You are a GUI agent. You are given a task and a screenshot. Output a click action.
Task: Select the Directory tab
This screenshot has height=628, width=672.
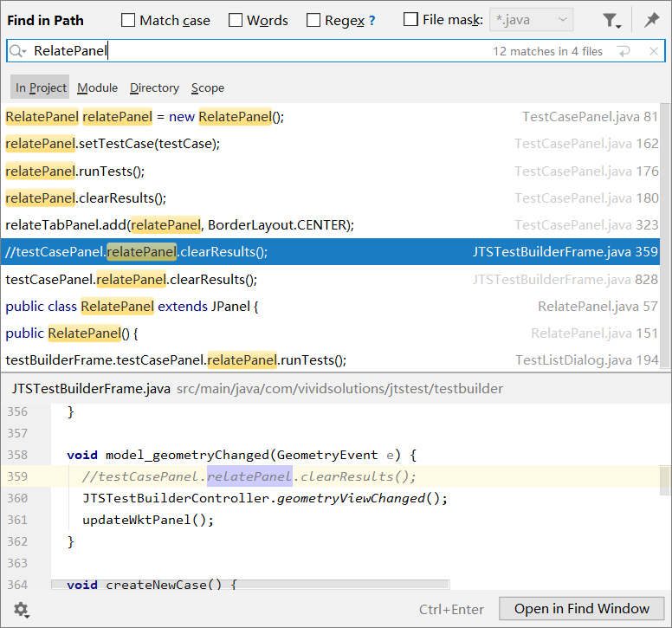coord(154,87)
